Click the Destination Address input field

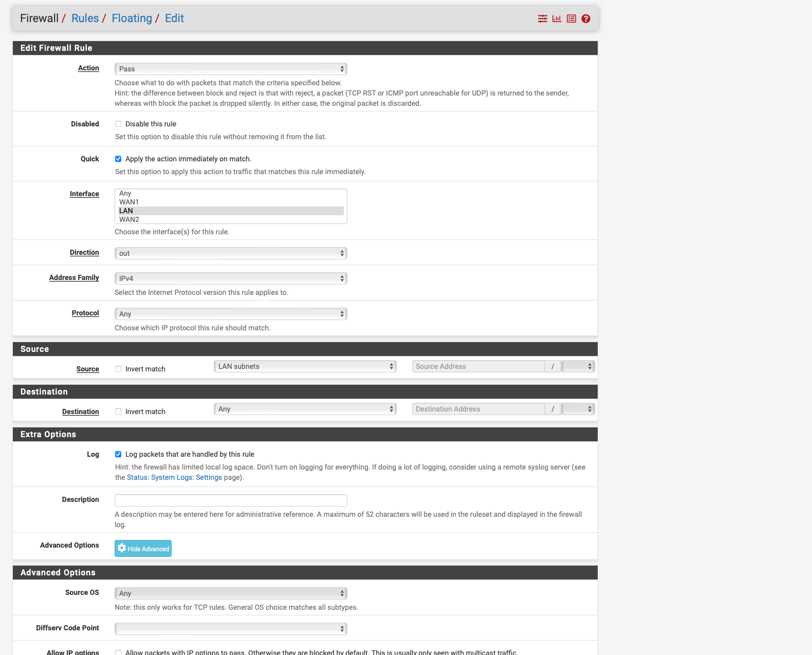[x=478, y=409]
